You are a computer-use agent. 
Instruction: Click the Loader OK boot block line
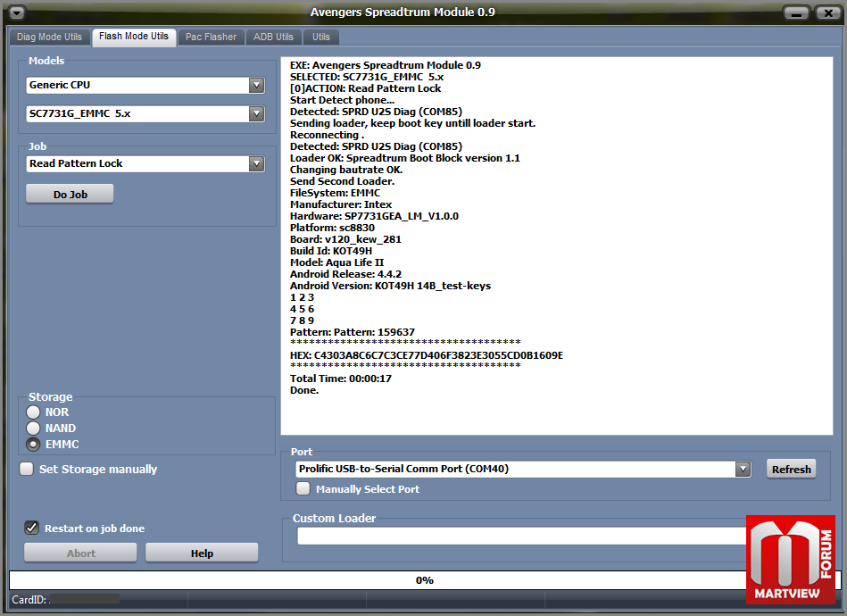click(x=404, y=158)
